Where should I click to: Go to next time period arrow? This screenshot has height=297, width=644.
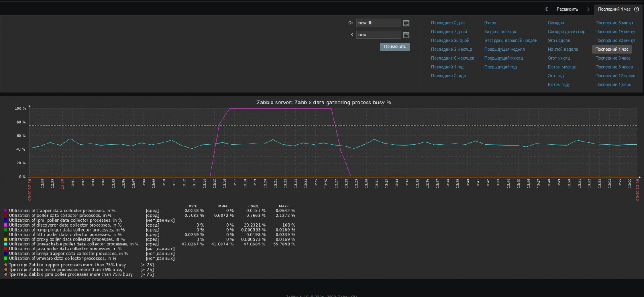(x=588, y=9)
